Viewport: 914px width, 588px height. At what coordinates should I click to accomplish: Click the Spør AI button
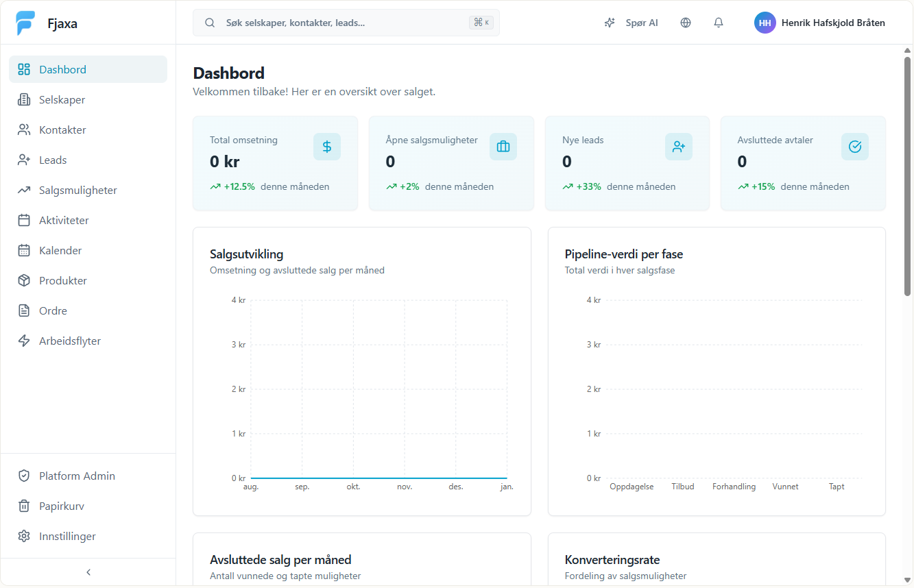632,23
